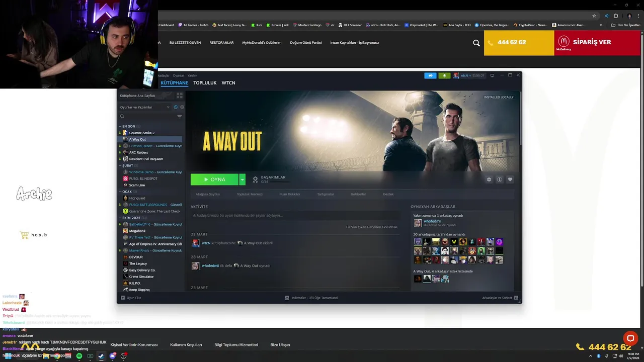Viewport: 644px width, 362px height.
Task: Open A Way Out settings gear
Action: point(489,179)
